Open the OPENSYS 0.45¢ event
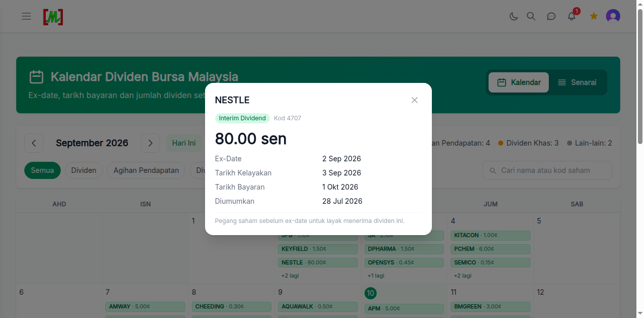Image resolution: width=644 pixels, height=318 pixels. (404, 262)
